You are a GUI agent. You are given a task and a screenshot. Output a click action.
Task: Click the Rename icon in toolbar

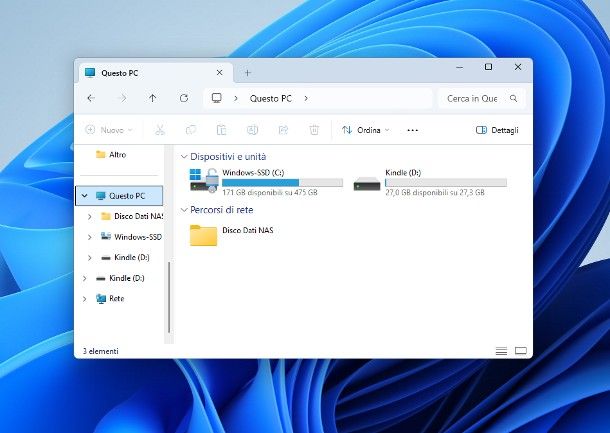(x=252, y=130)
